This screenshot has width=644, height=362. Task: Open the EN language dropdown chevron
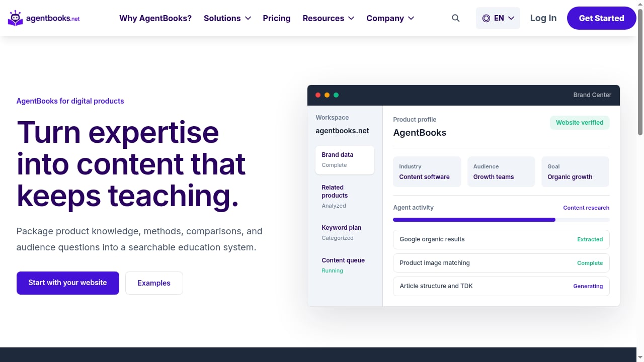(511, 18)
